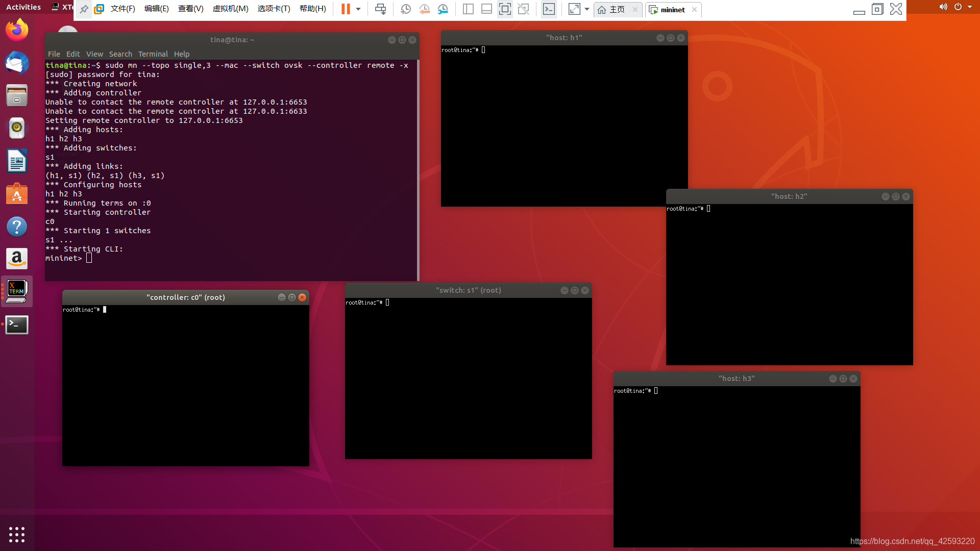980x551 pixels.
Task: Expand the power options dropdown arrow
Action: pyautogui.click(x=358, y=9)
